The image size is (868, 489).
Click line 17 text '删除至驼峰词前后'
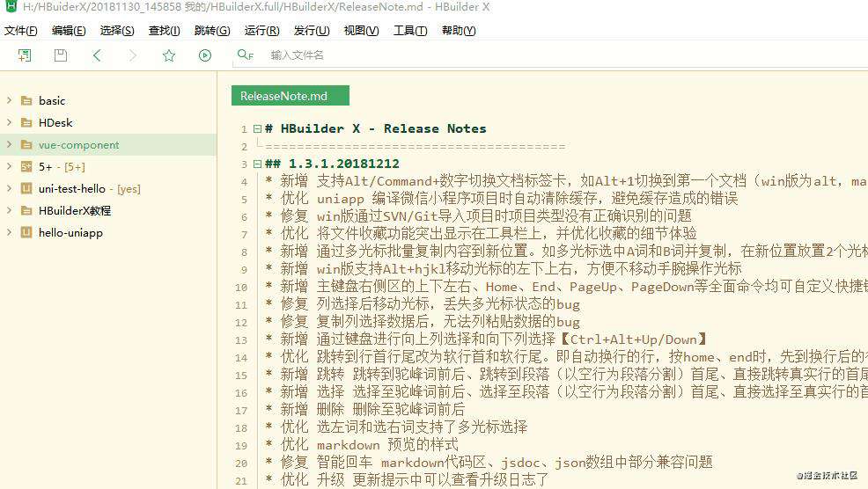pyautogui.click(x=408, y=409)
